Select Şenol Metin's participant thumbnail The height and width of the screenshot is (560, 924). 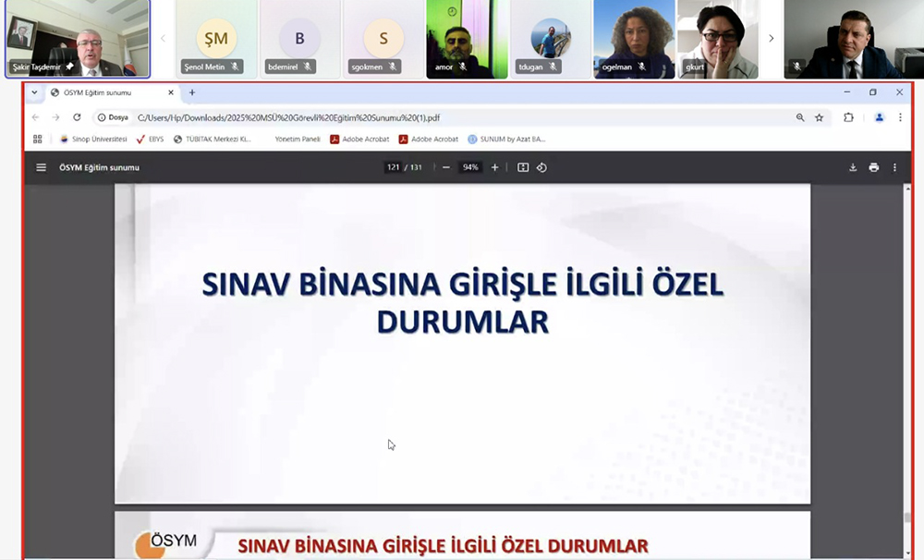pyautogui.click(x=216, y=40)
